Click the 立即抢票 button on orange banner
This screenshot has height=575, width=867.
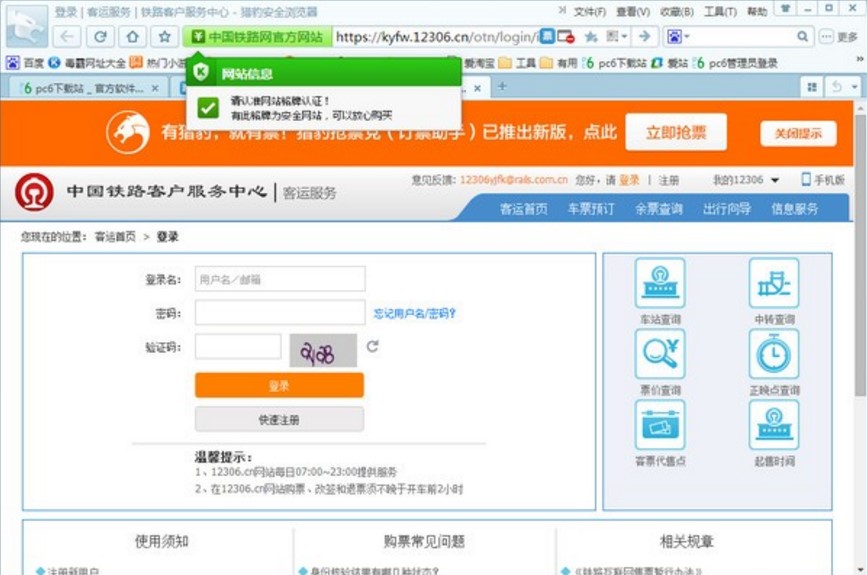click(676, 132)
